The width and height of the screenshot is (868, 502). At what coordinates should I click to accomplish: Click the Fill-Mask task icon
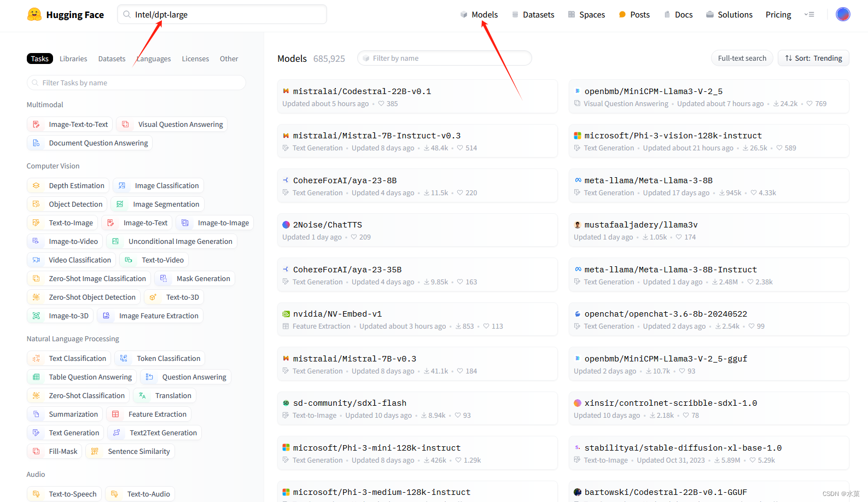tap(36, 451)
